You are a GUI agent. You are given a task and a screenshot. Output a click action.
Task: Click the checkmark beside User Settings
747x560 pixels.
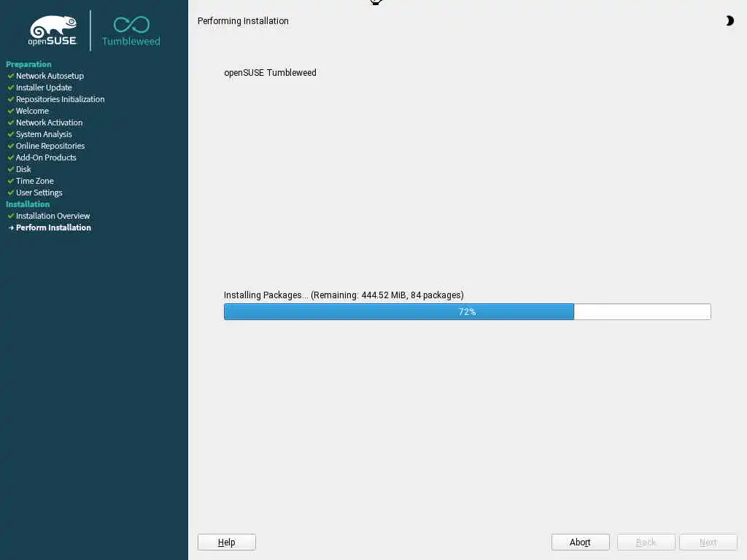tap(10, 192)
